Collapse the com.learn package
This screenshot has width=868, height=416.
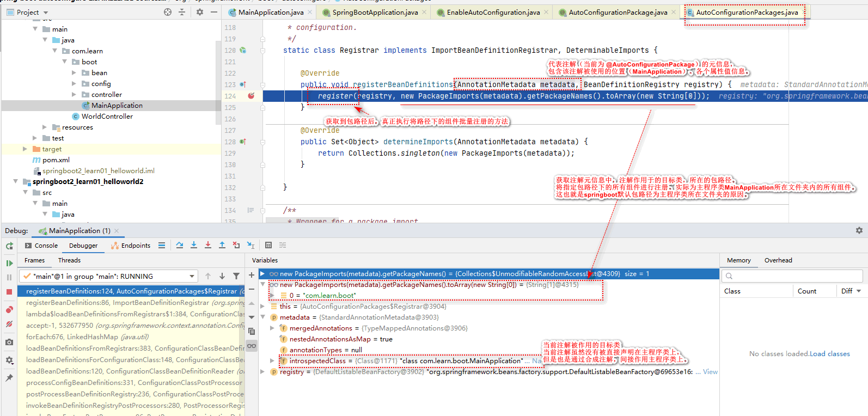54,51
